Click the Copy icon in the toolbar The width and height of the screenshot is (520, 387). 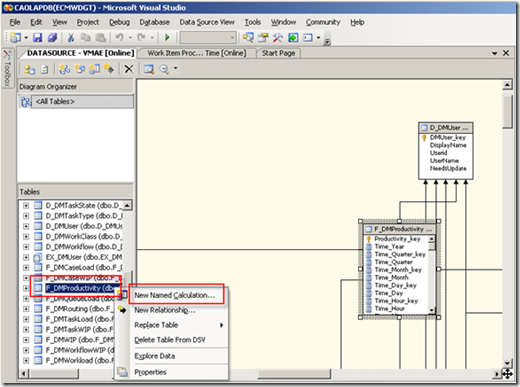tap(86, 37)
